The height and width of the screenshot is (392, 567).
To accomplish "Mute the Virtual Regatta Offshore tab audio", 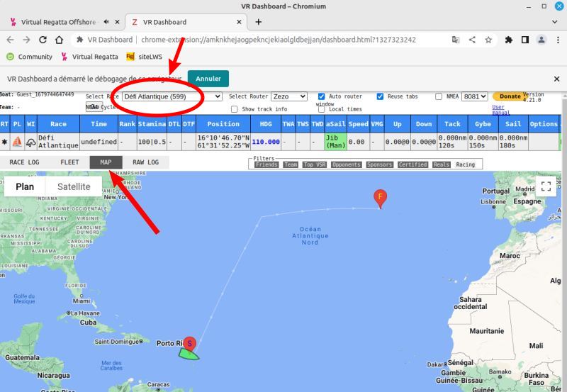I will click(x=106, y=21).
